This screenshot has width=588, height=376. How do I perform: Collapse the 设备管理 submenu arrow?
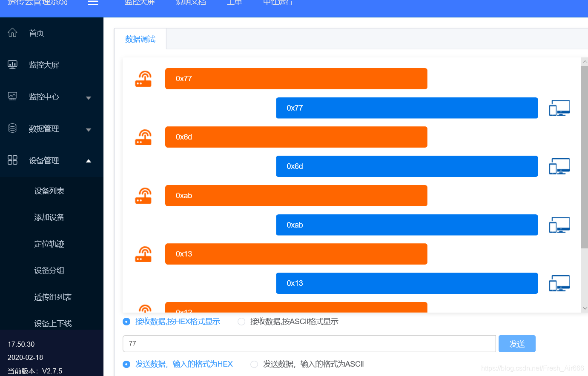coord(89,161)
